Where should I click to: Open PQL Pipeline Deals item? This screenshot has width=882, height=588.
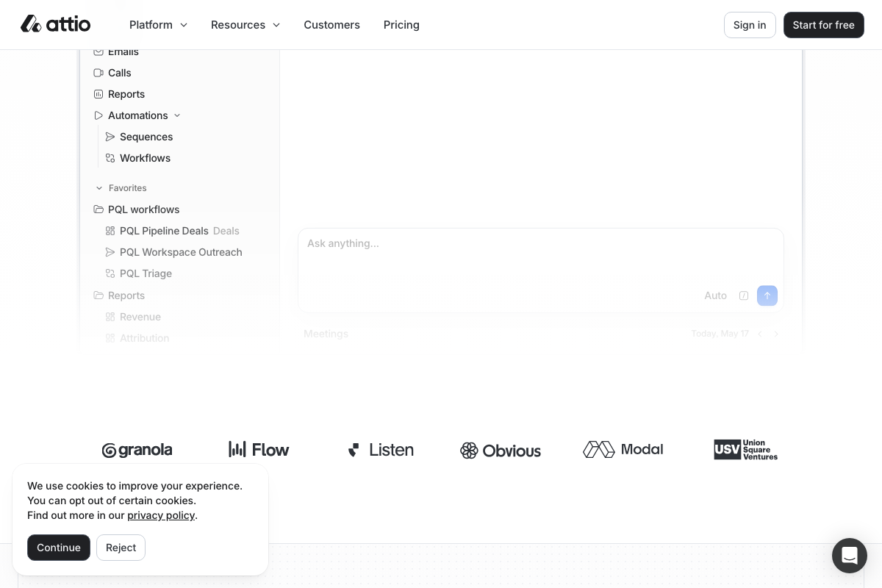coord(164,231)
